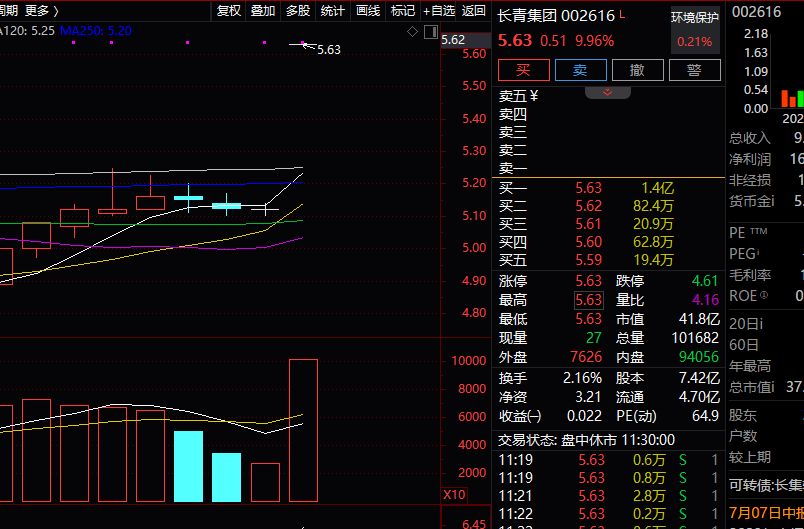
Task: Click the boxed 最高 5.63 value
Action: (589, 300)
